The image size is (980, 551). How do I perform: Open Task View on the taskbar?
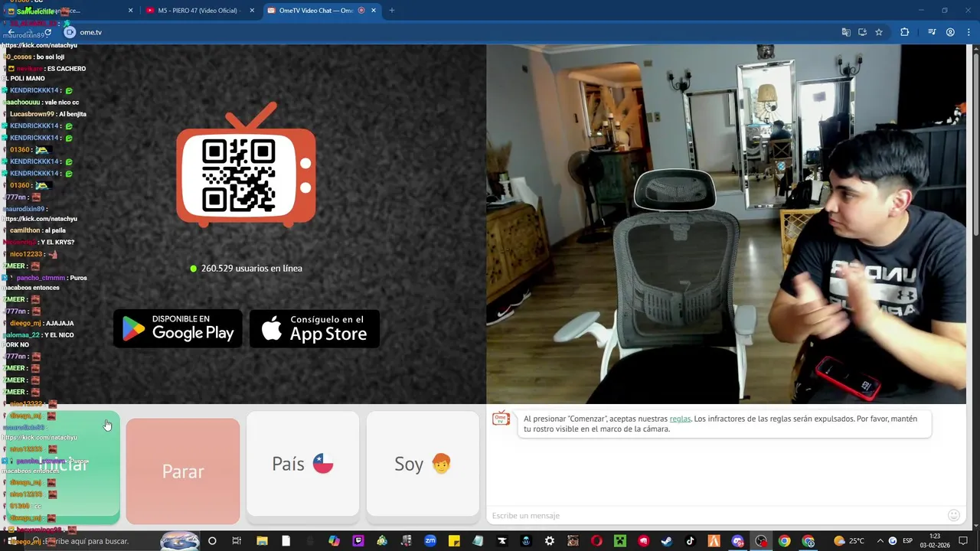[237, 541]
